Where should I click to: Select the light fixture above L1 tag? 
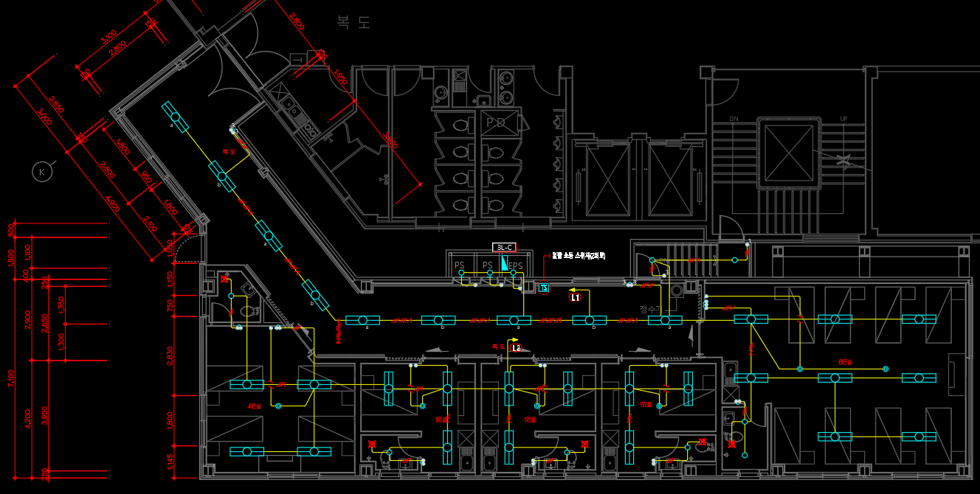(589, 320)
